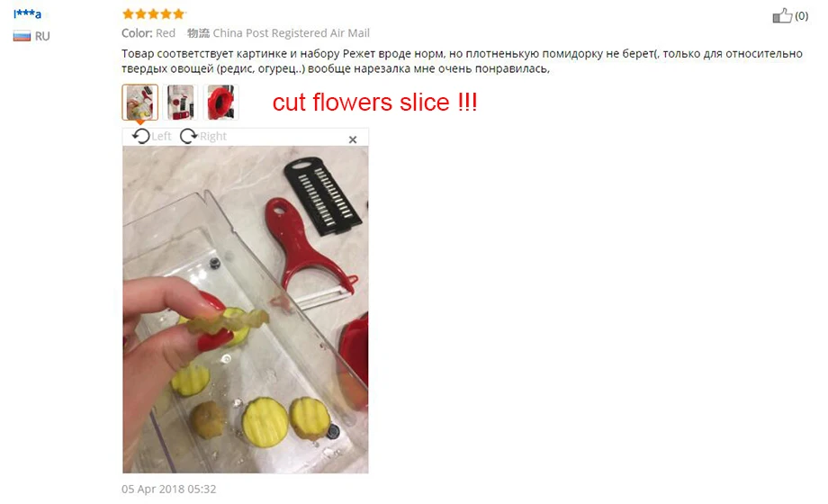Click the Russian review text paragraph
This screenshot has width=828, height=504.
(x=462, y=61)
